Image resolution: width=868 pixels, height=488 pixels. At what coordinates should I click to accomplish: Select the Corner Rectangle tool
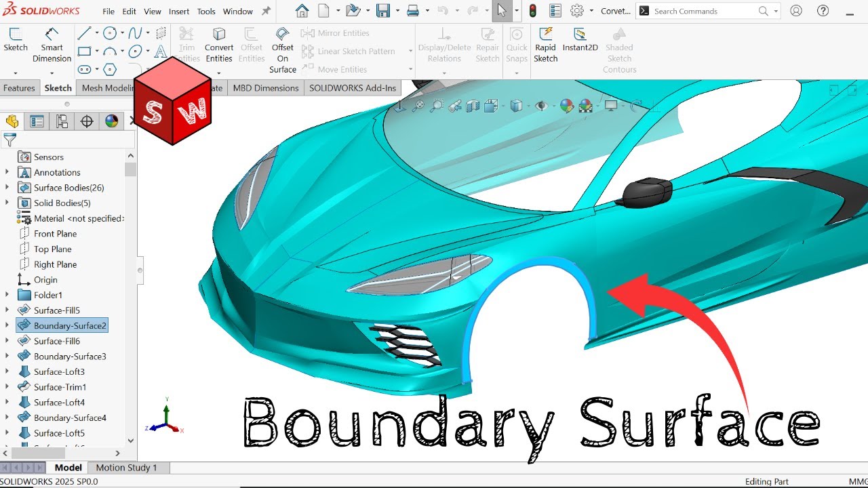point(84,52)
